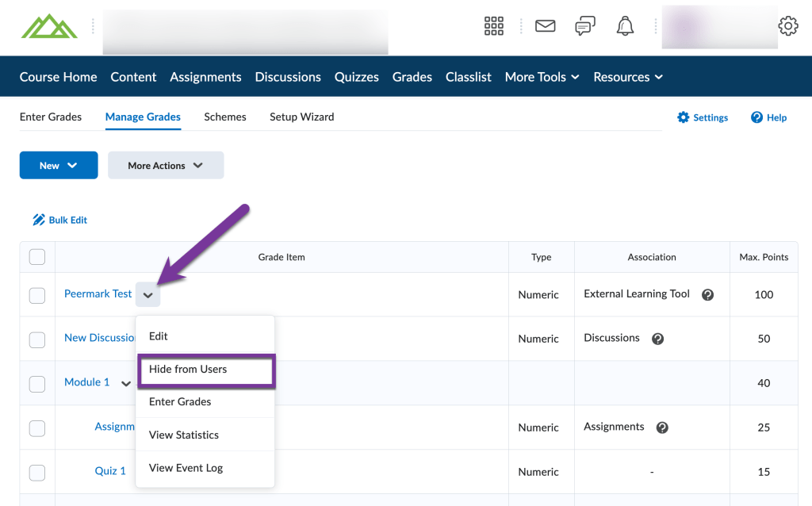Tick the Peermark Test checkbox
Screen dimensions: 812x506
[37, 295]
